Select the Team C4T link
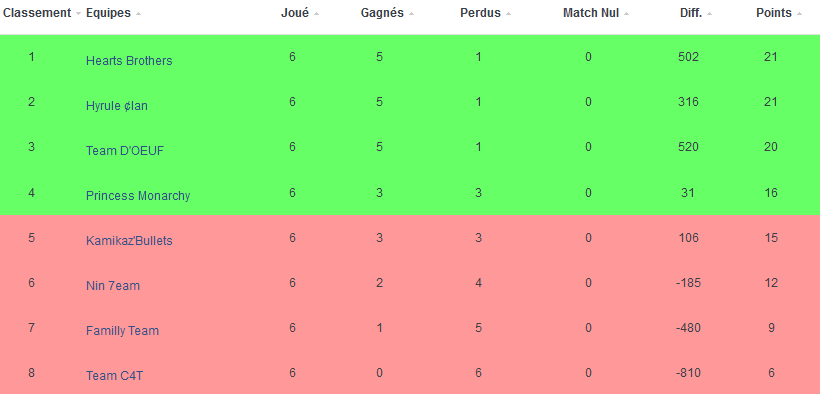820x394 pixels. [114, 376]
